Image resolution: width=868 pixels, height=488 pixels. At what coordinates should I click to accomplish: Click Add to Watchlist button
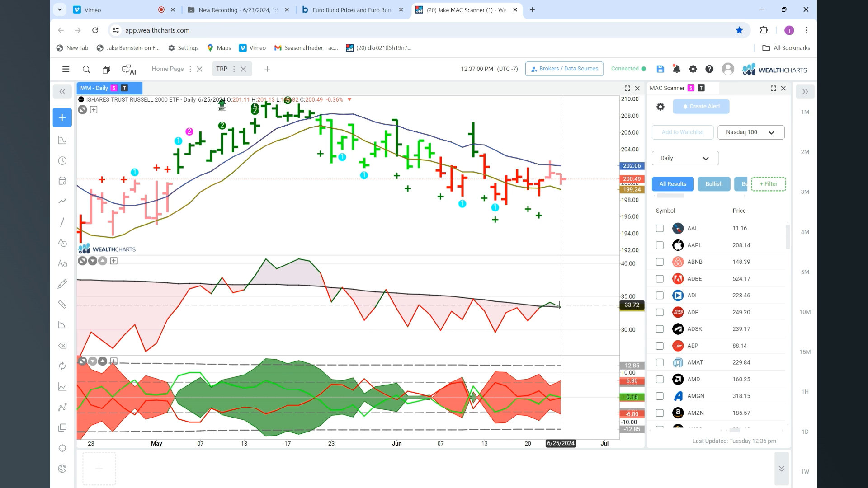[x=683, y=132]
